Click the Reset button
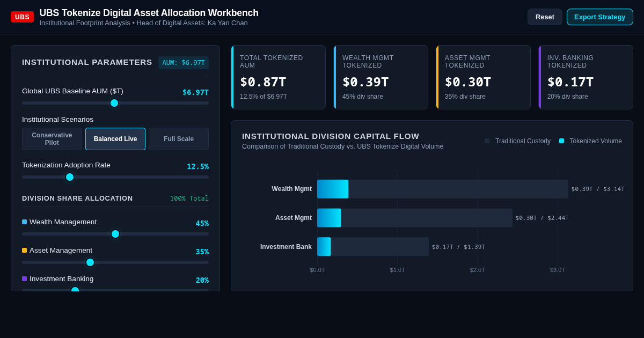 click(x=545, y=17)
